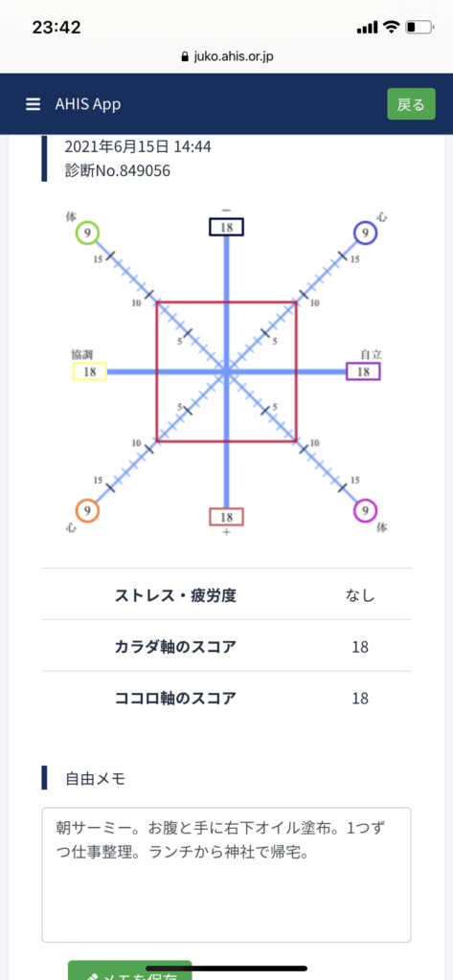Tap the magenta 体 circle showing 9
The image size is (453, 980).
[365, 511]
